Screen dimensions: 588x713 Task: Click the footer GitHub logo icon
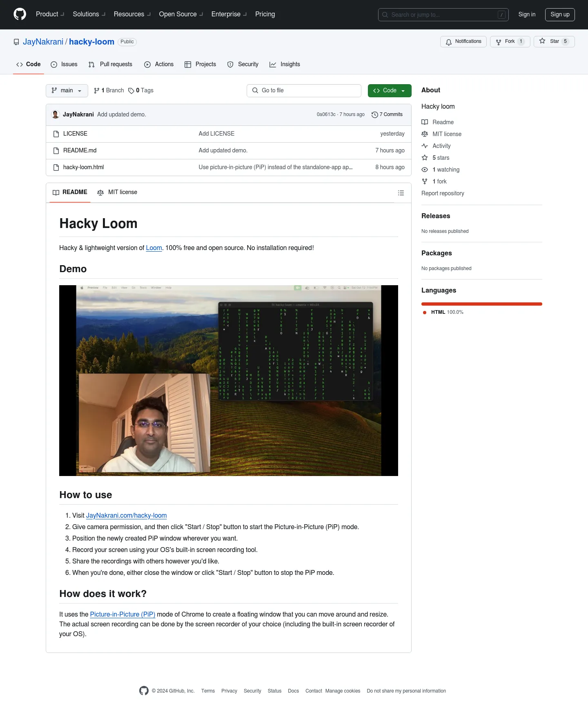(144, 691)
